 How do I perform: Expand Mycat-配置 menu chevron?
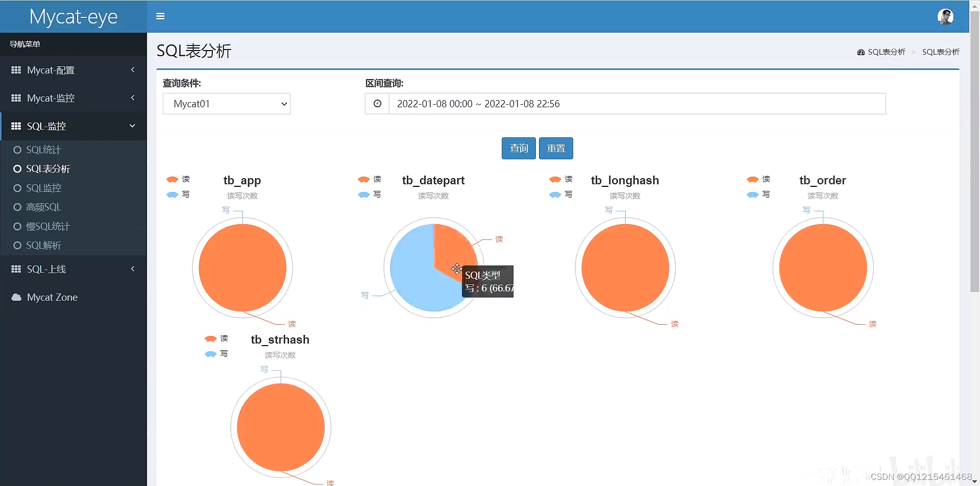point(133,70)
